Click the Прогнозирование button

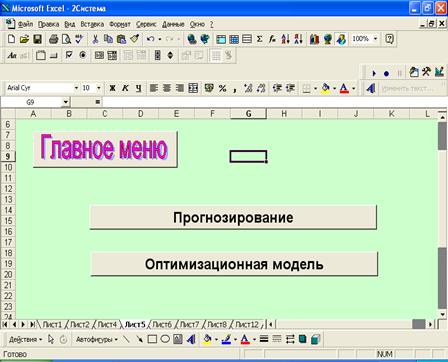click(233, 217)
